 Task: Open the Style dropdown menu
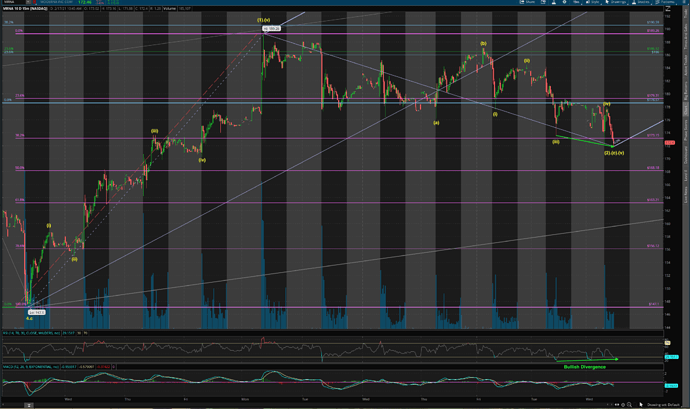click(591, 2)
